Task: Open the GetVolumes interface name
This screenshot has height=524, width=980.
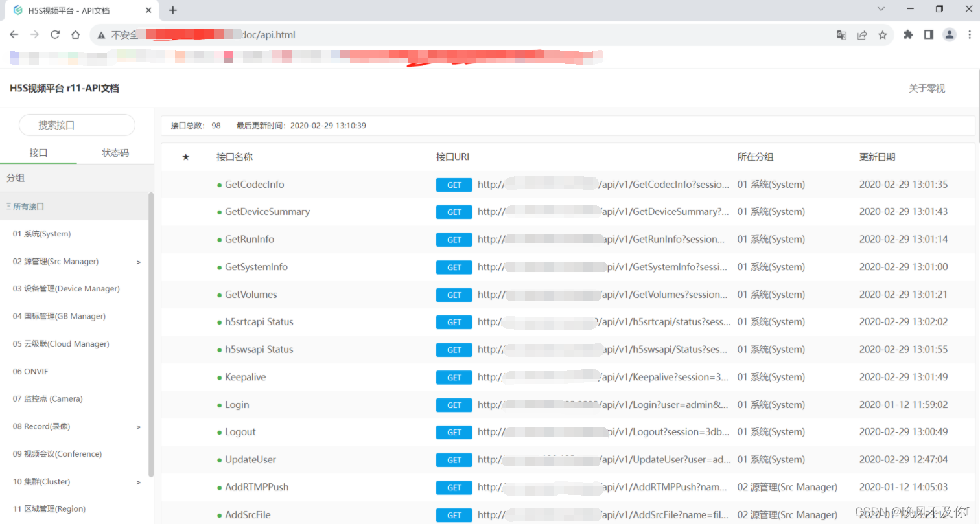Action: 251,295
